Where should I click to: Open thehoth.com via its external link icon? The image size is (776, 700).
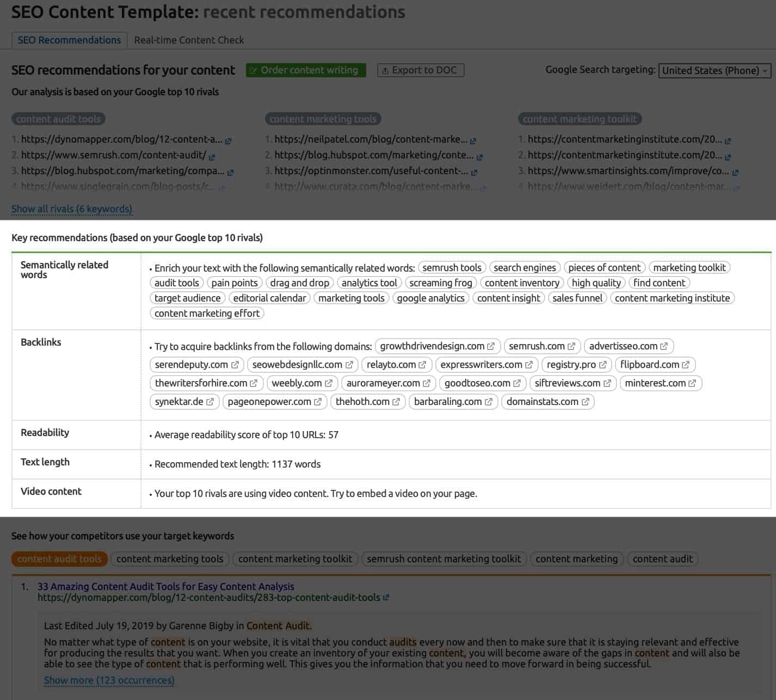(396, 402)
